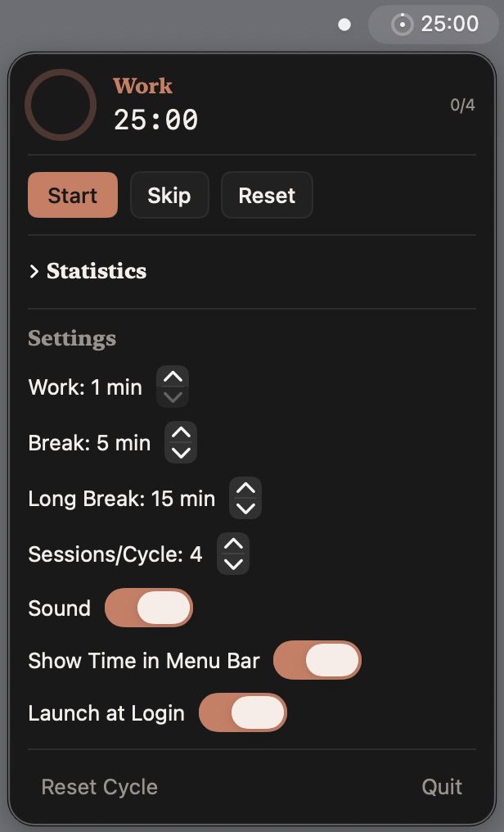Quit the Pomodoro app

point(442,787)
